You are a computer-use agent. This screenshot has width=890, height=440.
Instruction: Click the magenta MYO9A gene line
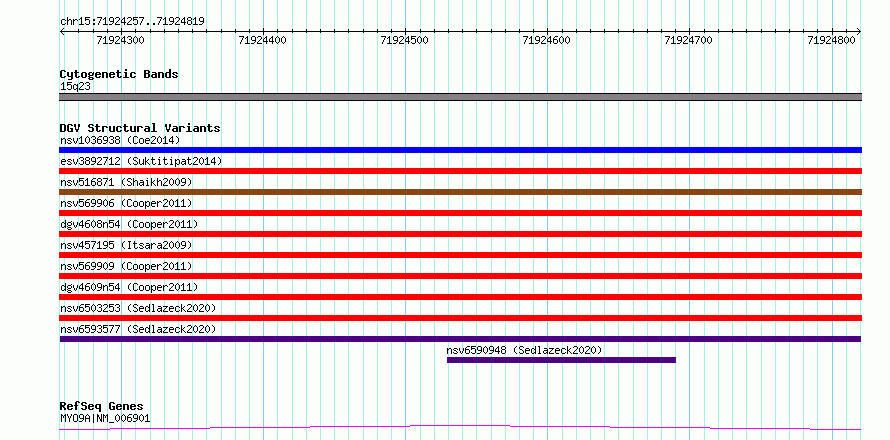460,427
